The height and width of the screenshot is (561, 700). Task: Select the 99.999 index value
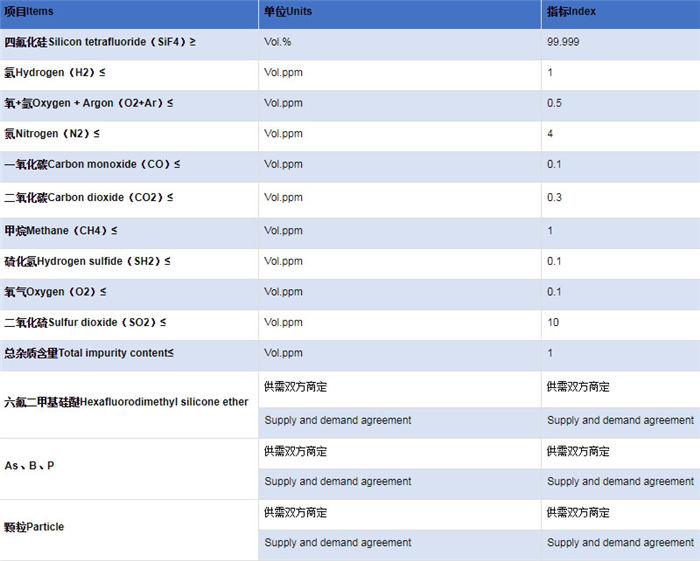(x=563, y=42)
